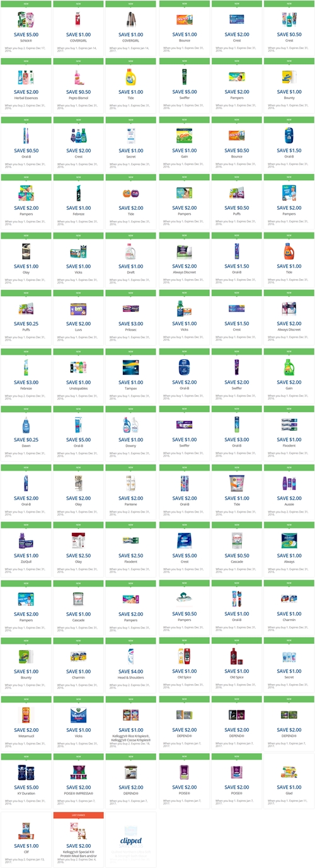Click the Luvs diapers product image
The width and height of the screenshot is (315, 868).
78,308
